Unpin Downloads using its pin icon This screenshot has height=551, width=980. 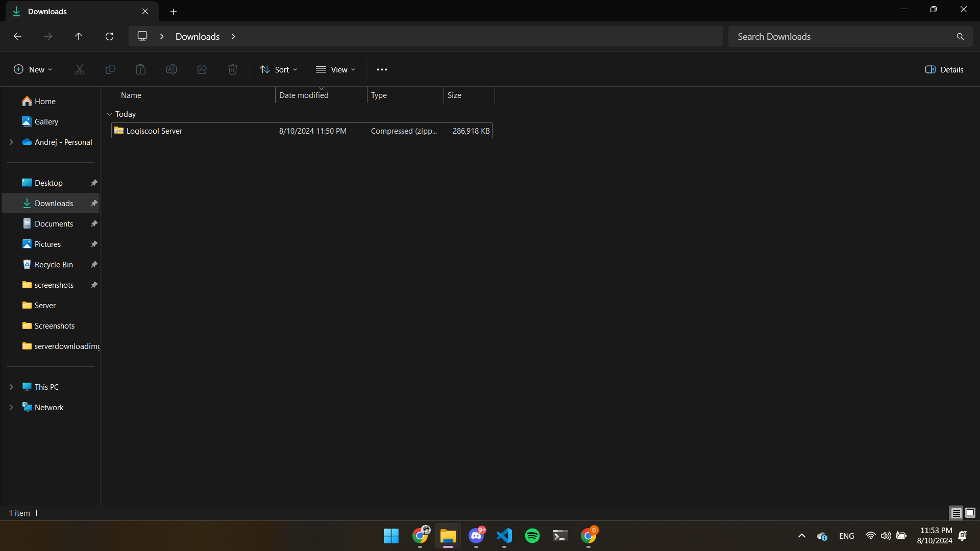[x=94, y=204]
